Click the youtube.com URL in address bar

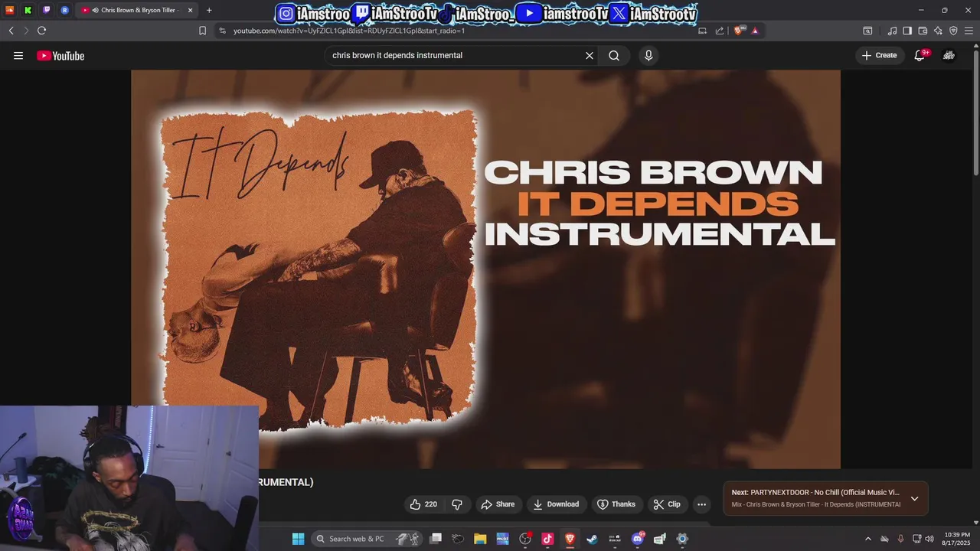point(349,31)
